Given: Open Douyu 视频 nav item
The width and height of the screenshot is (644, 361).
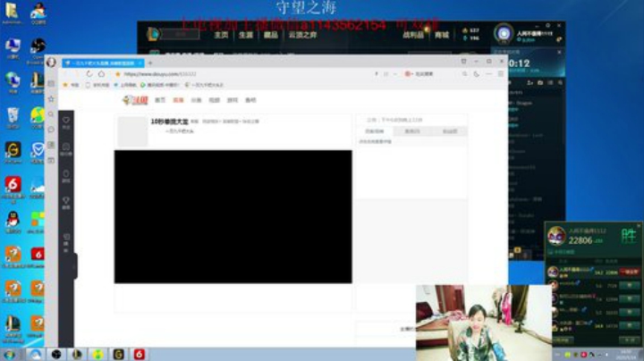Looking at the screenshot, I should (214, 100).
